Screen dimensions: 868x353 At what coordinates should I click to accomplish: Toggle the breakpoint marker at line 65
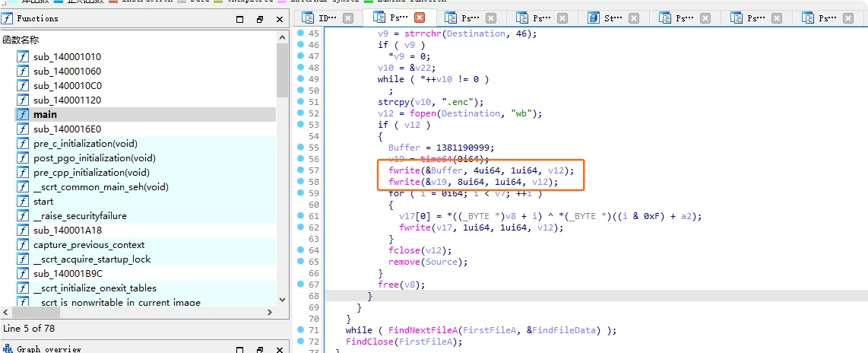click(301, 262)
